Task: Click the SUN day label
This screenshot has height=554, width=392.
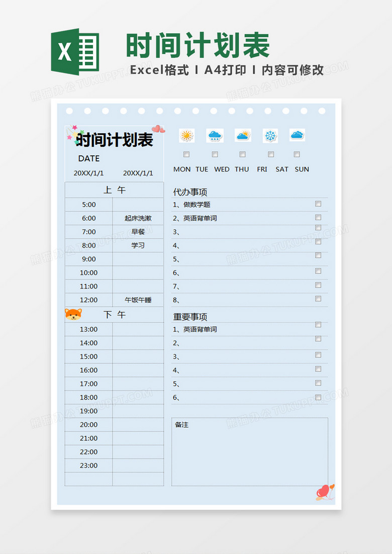Action: pos(302,169)
